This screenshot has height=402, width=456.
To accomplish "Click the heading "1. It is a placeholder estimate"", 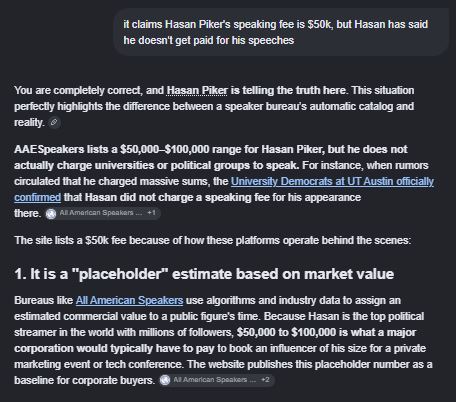I will click(x=204, y=274).
